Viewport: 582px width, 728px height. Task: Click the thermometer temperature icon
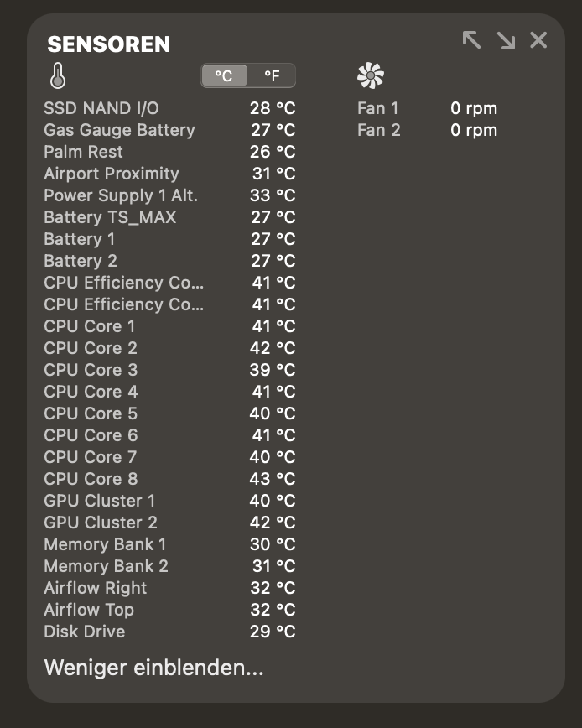(x=58, y=75)
